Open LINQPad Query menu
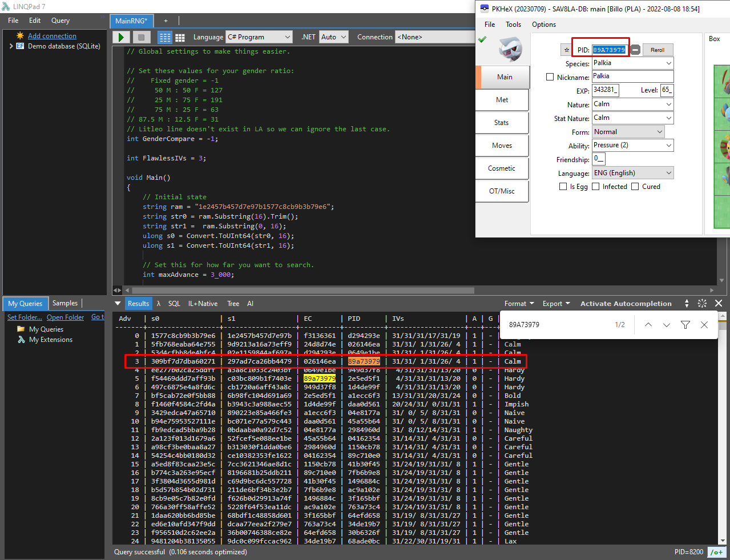 pyautogui.click(x=61, y=21)
